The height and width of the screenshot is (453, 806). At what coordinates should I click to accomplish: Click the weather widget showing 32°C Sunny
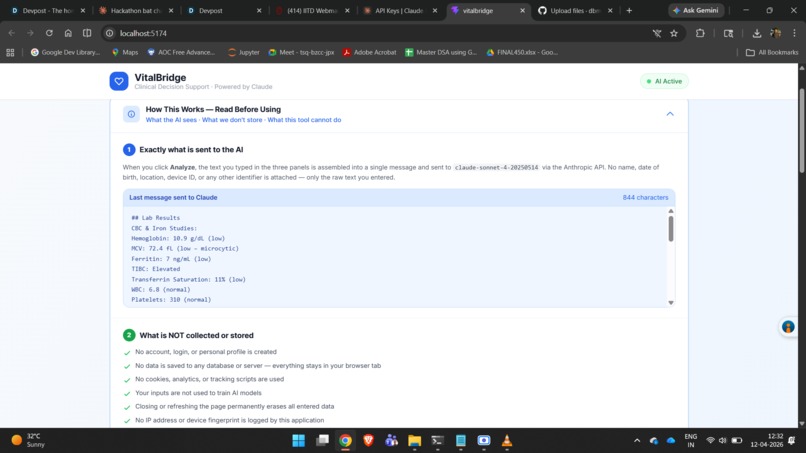pyautogui.click(x=28, y=440)
